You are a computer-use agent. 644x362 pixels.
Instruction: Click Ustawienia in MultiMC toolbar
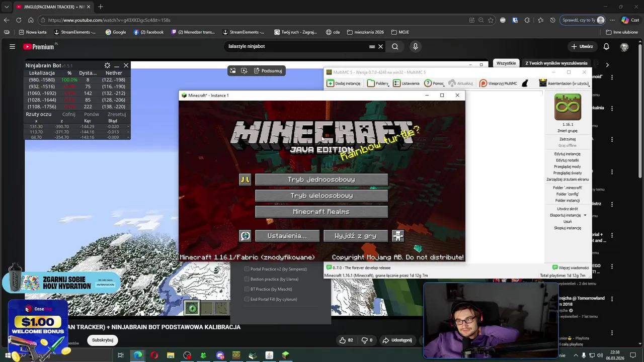tap(407, 83)
